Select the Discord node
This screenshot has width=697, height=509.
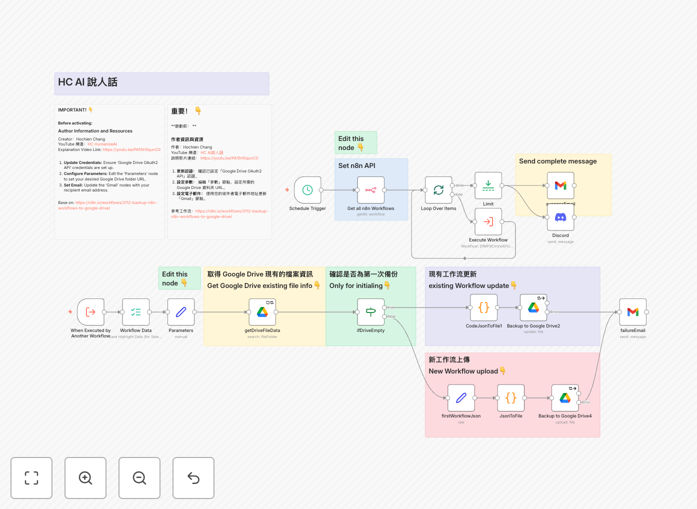561,217
